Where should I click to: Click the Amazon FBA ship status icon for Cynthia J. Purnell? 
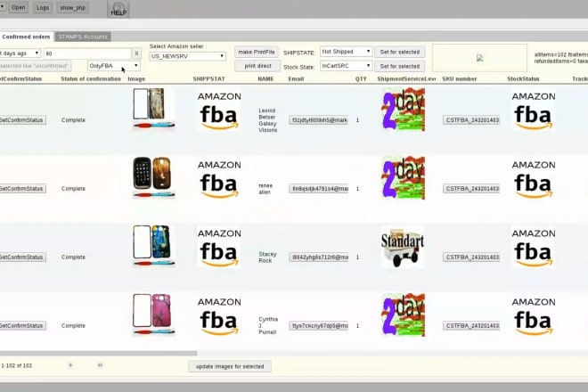click(219, 316)
